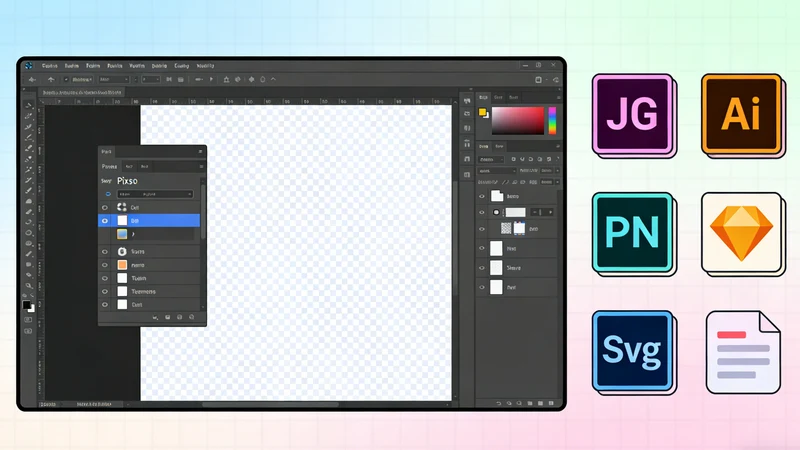Click the upward chevron in the options bar
800x450 pixels.
(273, 80)
